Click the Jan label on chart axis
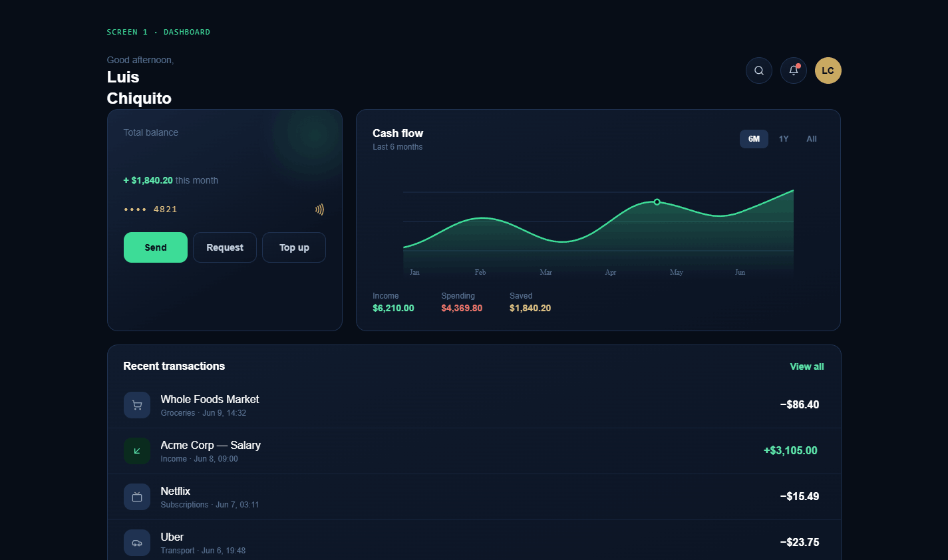 (414, 272)
